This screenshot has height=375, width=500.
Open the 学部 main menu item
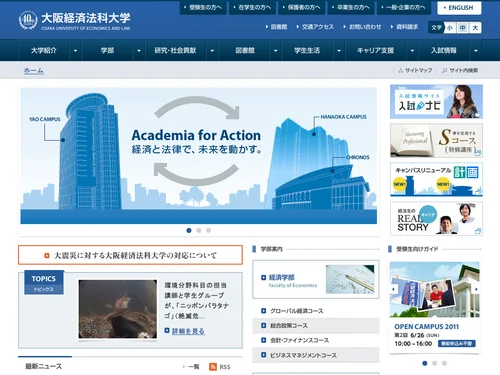click(107, 50)
